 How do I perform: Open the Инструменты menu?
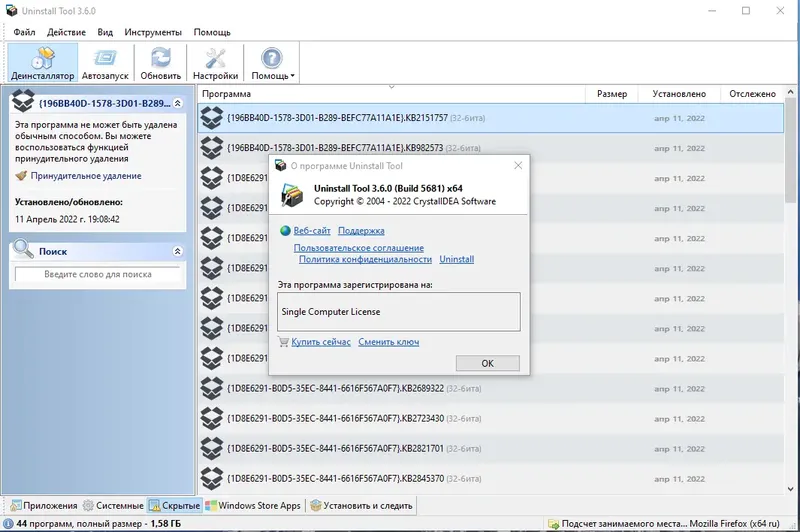[153, 32]
